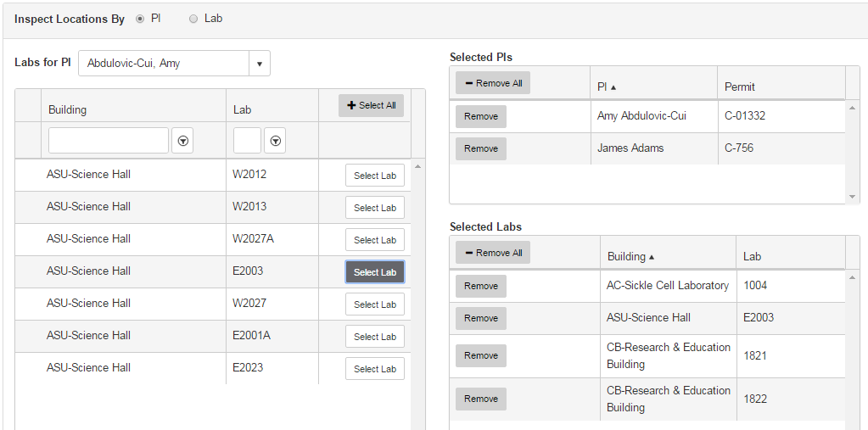Click up arrow in Selected PIs scrollbar
This screenshot has width=868, height=430.
click(x=852, y=108)
